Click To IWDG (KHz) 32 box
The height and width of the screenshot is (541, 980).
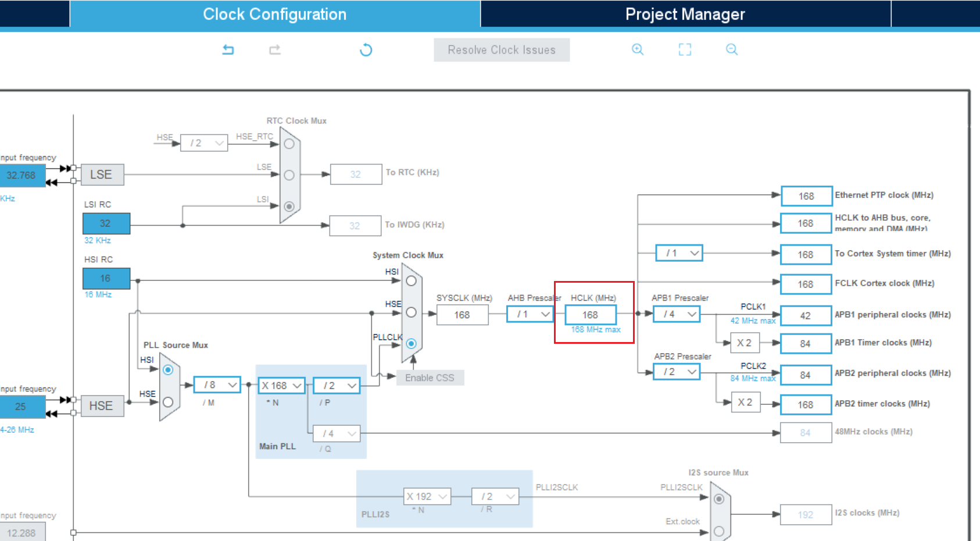355,226
